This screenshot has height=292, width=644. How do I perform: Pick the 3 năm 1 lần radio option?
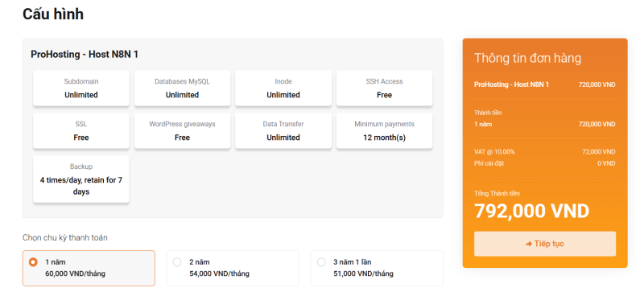(321, 262)
